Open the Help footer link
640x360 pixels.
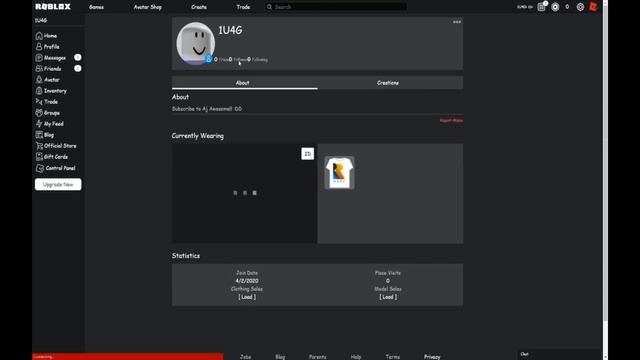tap(356, 357)
